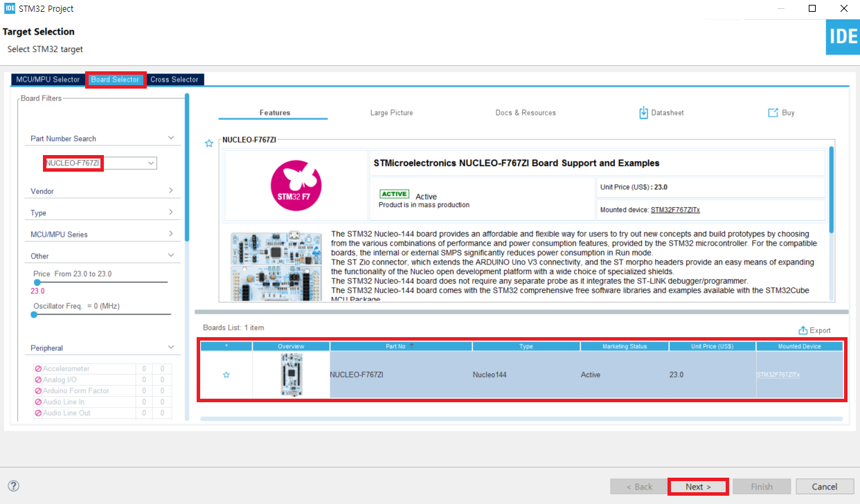Click the STM32F767ZITx link in the boards table

pos(778,375)
